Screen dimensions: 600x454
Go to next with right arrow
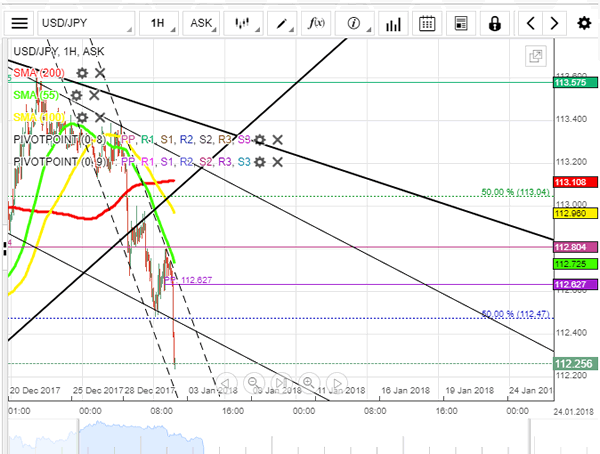coord(553,23)
